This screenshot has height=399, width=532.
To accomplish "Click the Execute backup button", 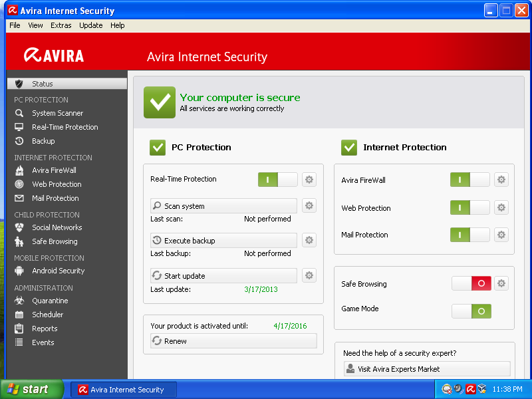I will (223, 241).
